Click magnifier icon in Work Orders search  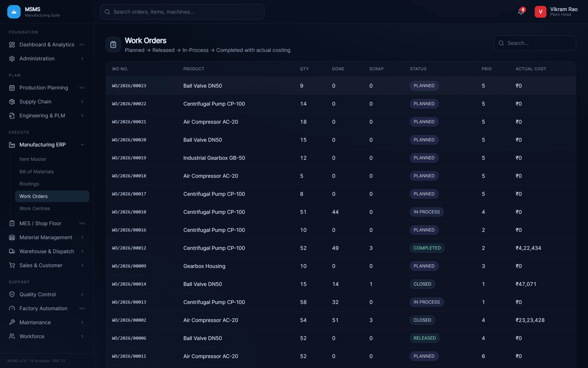[x=501, y=43]
